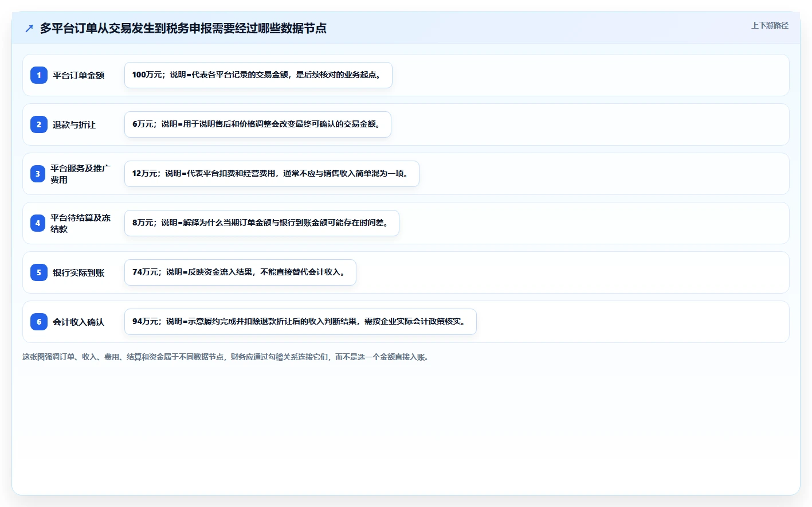812x507 pixels.
Task: Click the arrow icon beside the title
Action: pos(29,28)
